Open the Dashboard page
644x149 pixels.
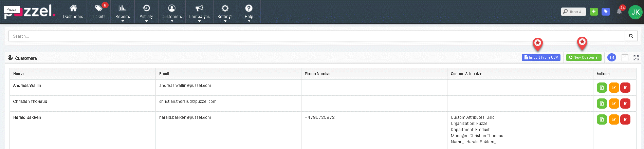click(x=73, y=12)
